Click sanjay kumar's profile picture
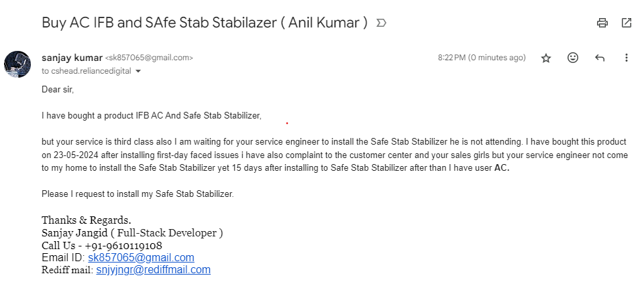This screenshot has height=290, width=644. pos(17,64)
